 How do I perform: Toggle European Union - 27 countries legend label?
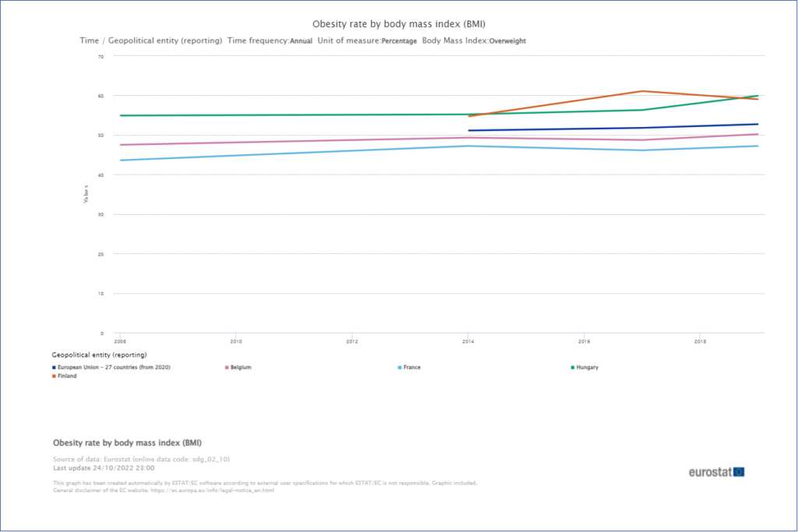tap(114, 367)
